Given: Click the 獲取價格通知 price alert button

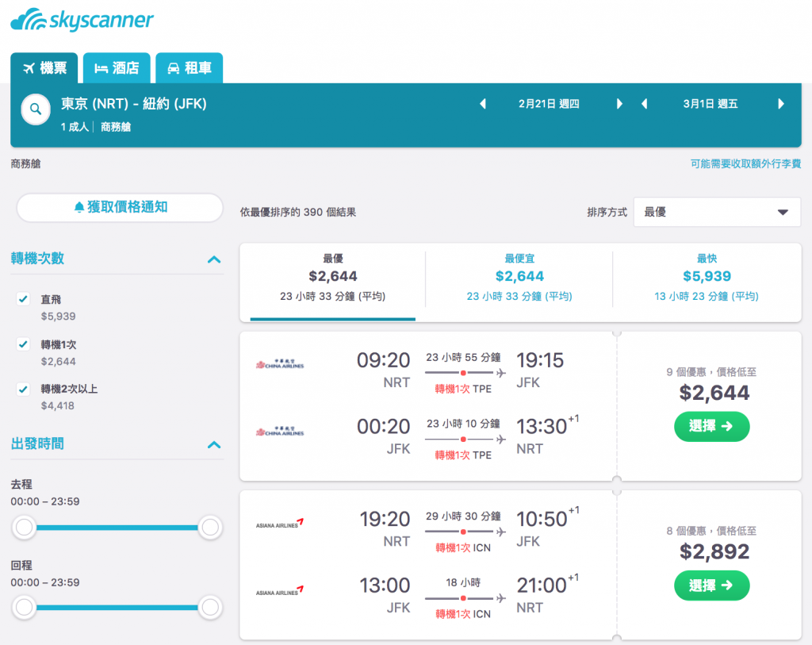Looking at the screenshot, I should point(120,207).
